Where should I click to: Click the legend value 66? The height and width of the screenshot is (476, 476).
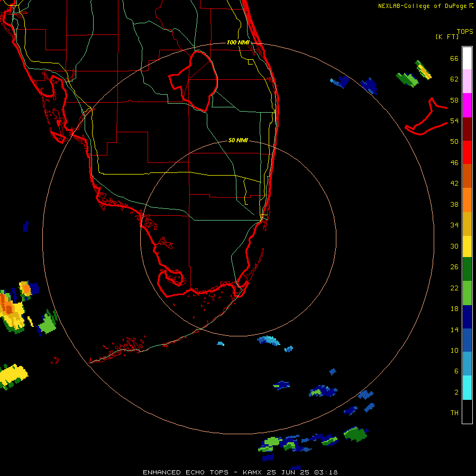(454, 58)
